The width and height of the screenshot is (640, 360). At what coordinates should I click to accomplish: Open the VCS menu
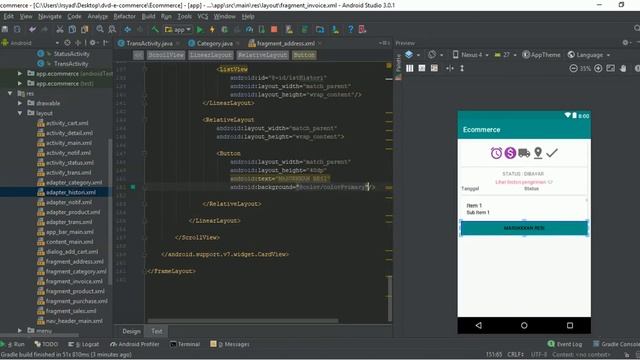point(203,16)
